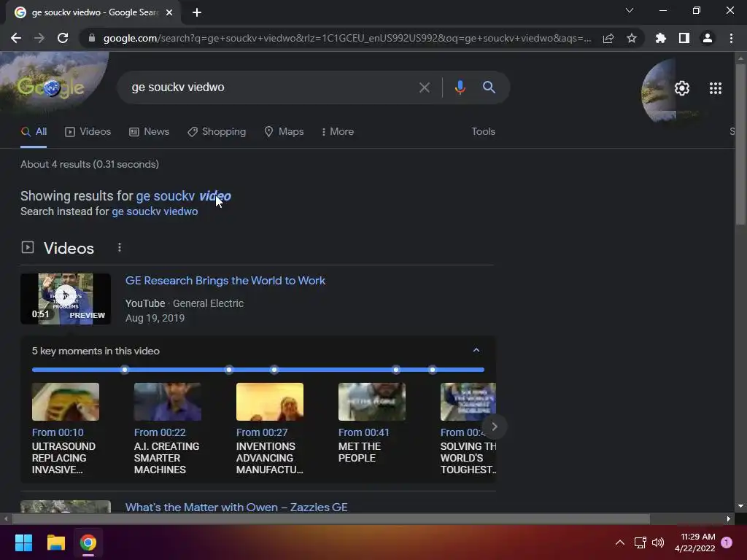Reload the current page
Viewport: 747px width, 560px height.
[63, 38]
